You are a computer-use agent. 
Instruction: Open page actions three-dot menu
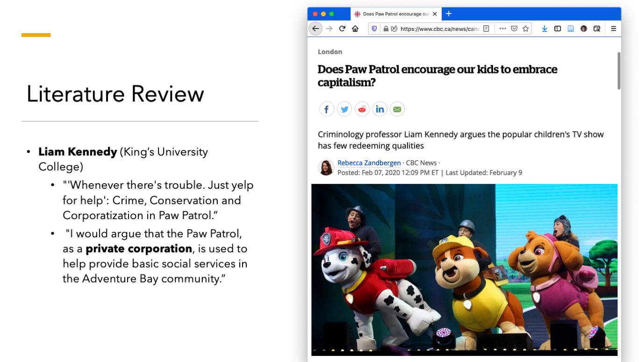pyautogui.click(x=502, y=28)
